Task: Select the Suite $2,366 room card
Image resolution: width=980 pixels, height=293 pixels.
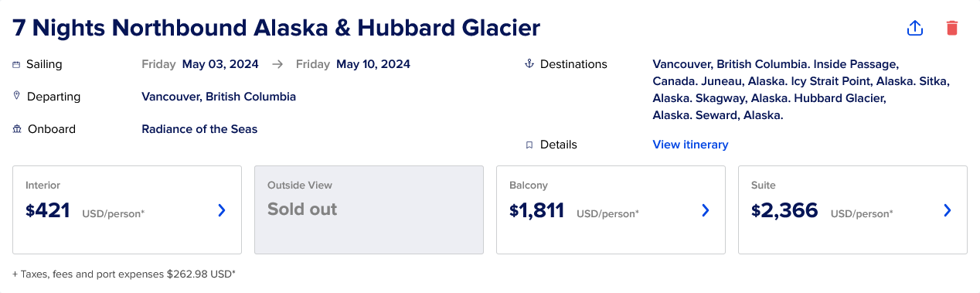Action: [x=852, y=210]
